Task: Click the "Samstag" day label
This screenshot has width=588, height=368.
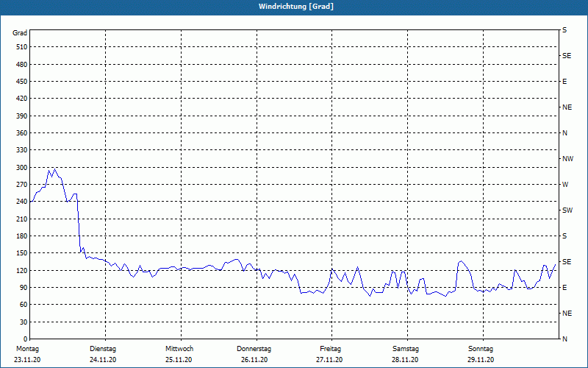Action: tap(406, 349)
